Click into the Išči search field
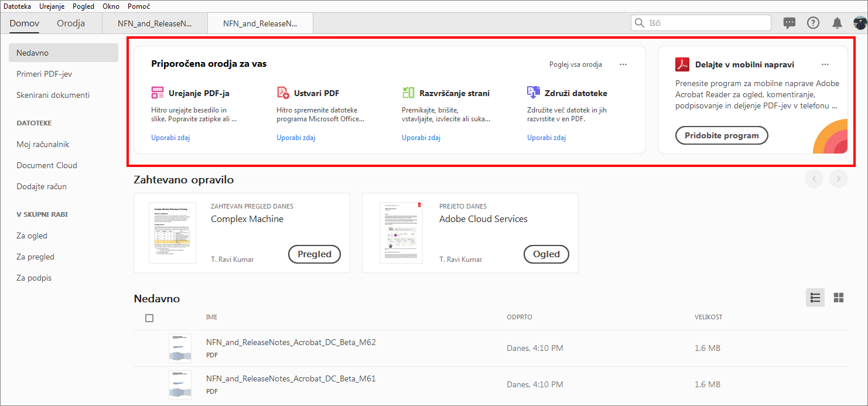This screenshot has height=406, width=868. (x=701, y=23)
